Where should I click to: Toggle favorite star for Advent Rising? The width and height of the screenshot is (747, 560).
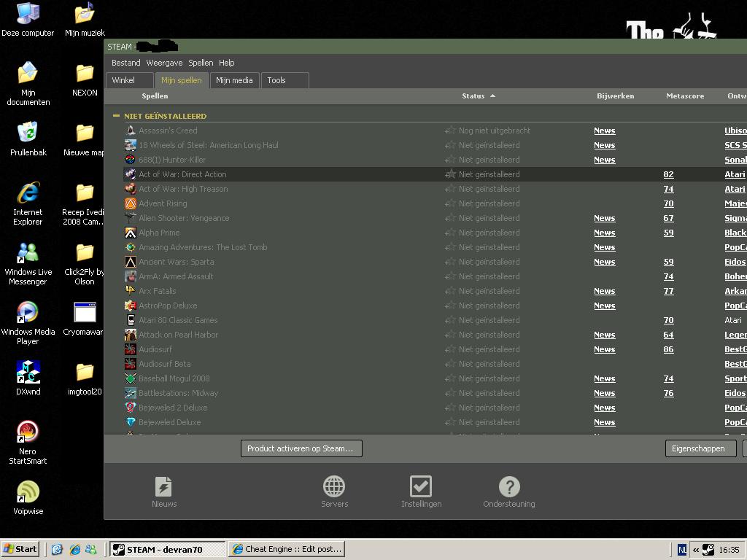tap(450, 203)
